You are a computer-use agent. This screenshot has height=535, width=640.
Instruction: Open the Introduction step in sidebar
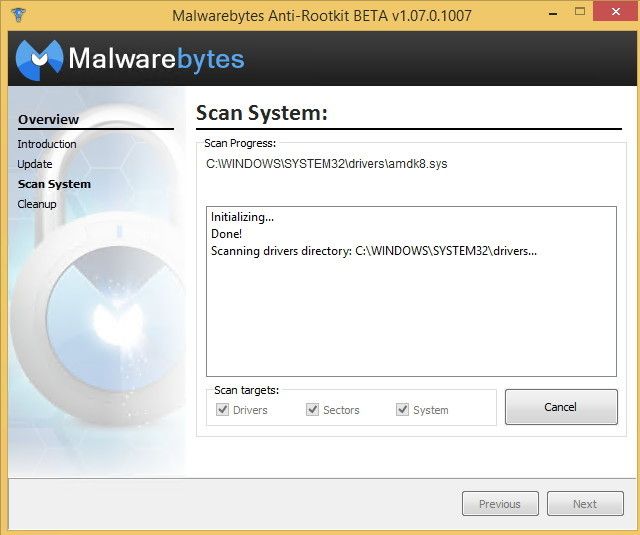point(47,144)
